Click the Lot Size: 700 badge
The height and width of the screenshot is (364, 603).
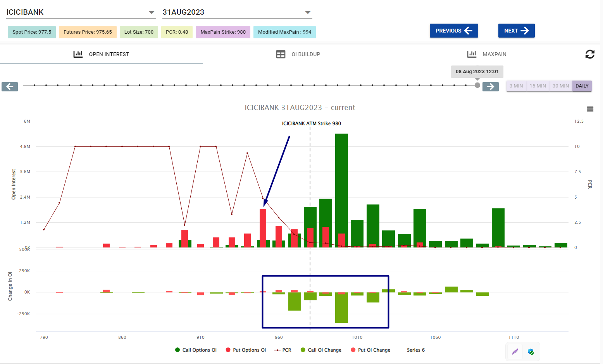(x=139, y=32)
